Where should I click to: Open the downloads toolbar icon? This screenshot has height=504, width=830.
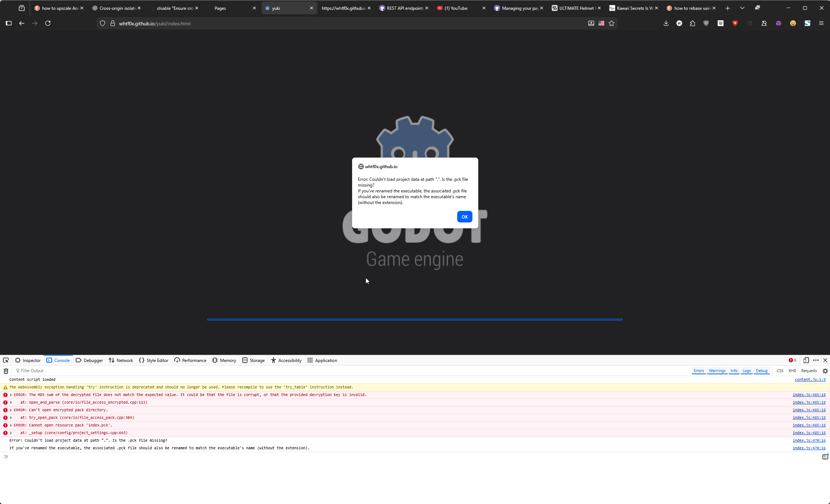pyautogui.click(x=666, y=23)
